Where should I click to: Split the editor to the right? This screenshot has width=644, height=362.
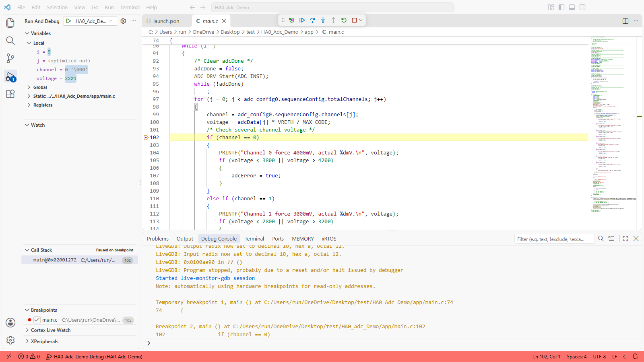pyautogui.click(x=625, y=21)
